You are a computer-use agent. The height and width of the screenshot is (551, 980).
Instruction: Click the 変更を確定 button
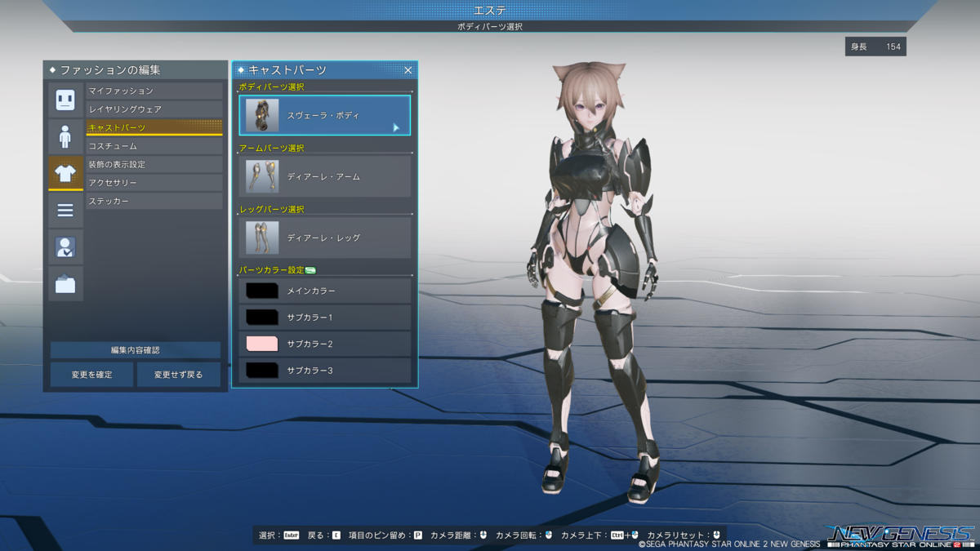tap(91, 375)
